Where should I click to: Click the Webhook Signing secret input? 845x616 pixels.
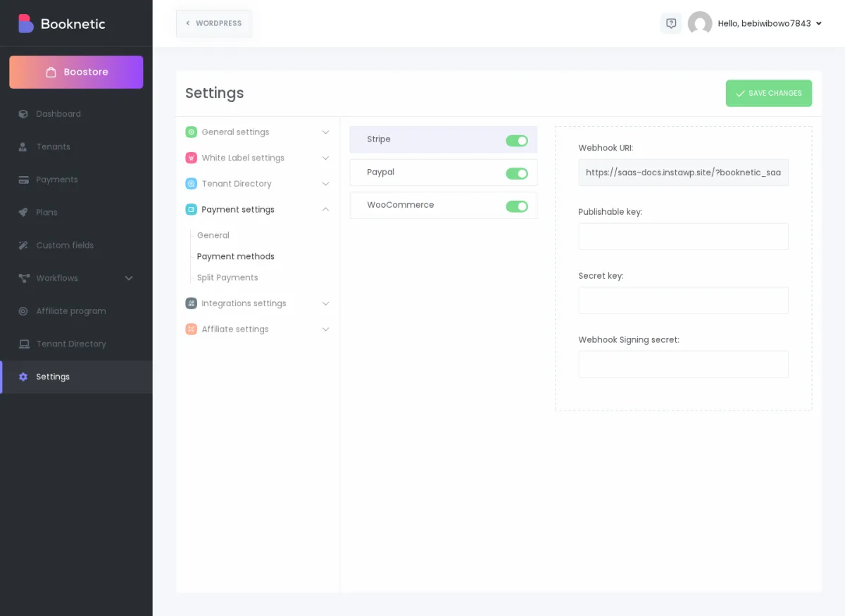tap(683, 365)
